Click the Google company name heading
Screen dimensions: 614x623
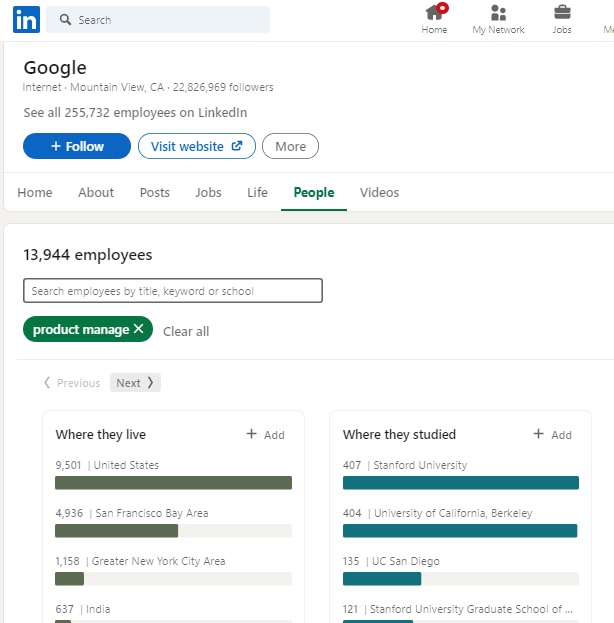click(55, 68)
